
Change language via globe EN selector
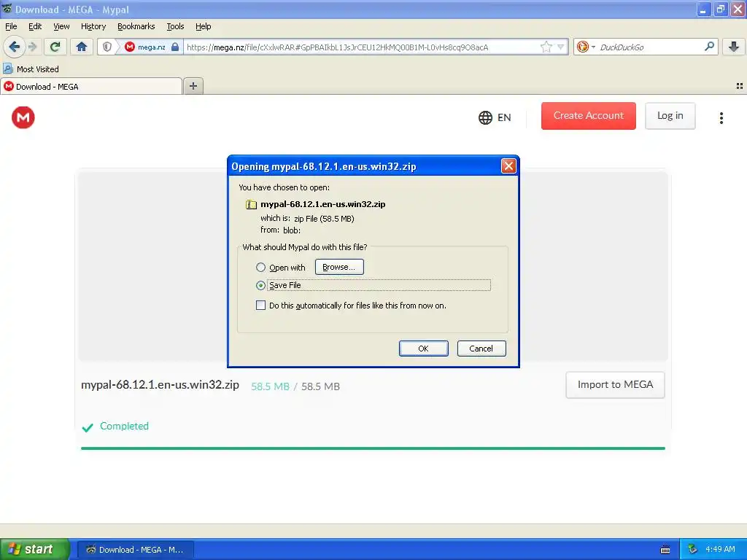[x=495, y=117]
